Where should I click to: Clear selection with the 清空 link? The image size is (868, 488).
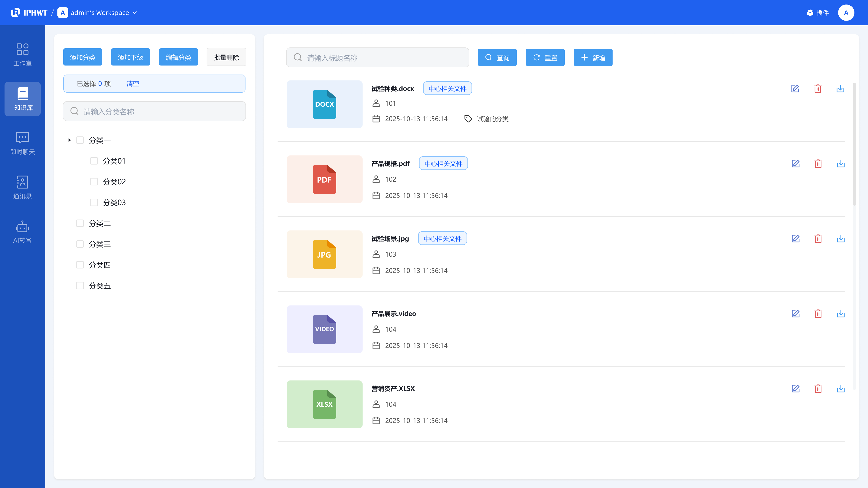[x=133, y=84]
